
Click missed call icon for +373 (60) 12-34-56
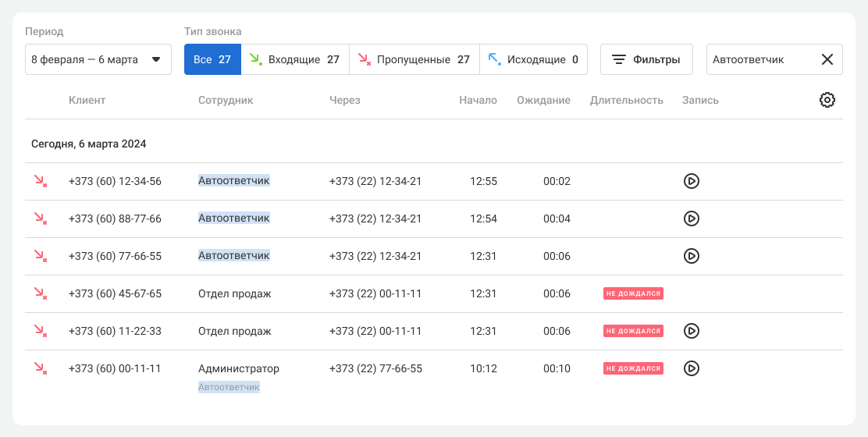40,181
